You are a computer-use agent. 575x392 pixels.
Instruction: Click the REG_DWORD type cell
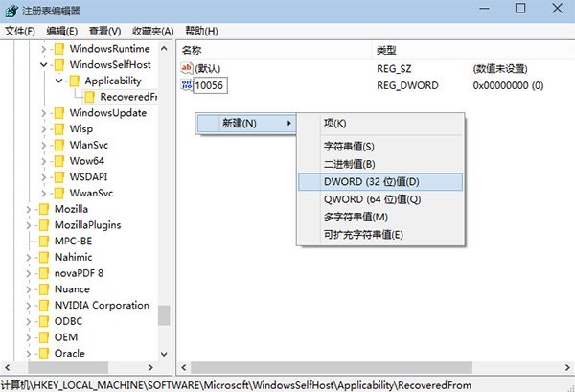(x=407, y=85)
